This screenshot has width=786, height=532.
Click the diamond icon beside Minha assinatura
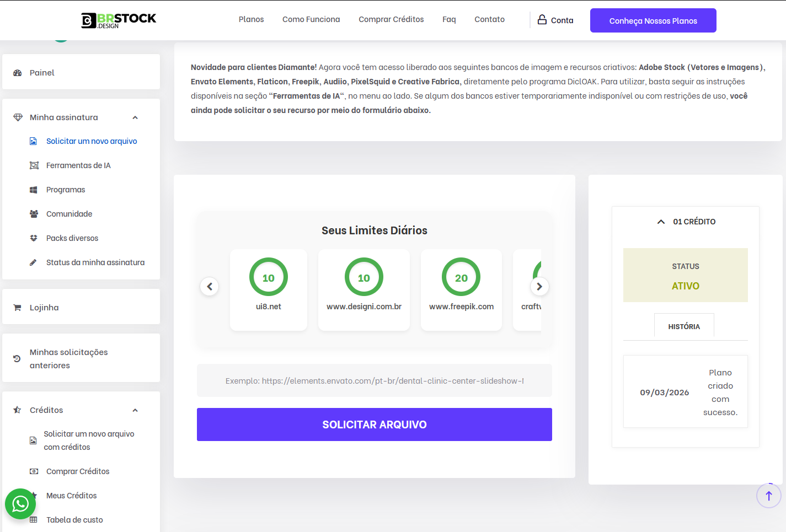point(18,117)
